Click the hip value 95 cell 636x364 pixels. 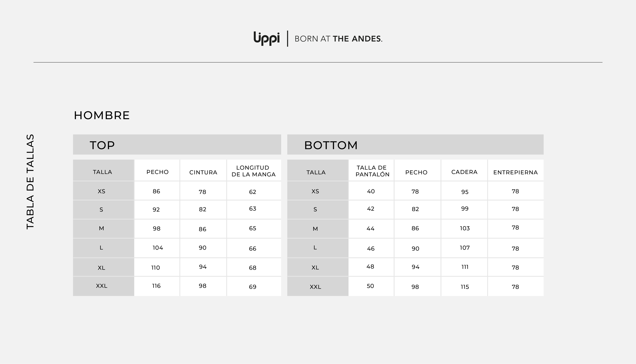pos(465,192)
